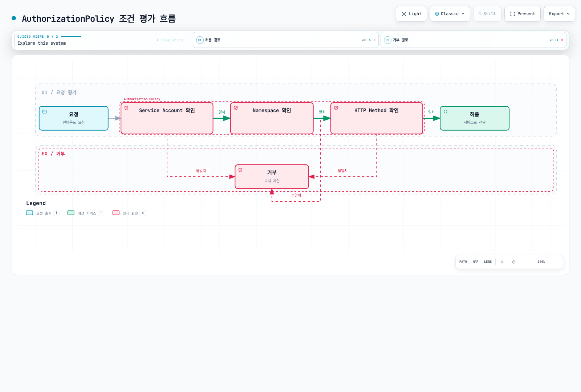Switch to MAP mode

point(476,262)
